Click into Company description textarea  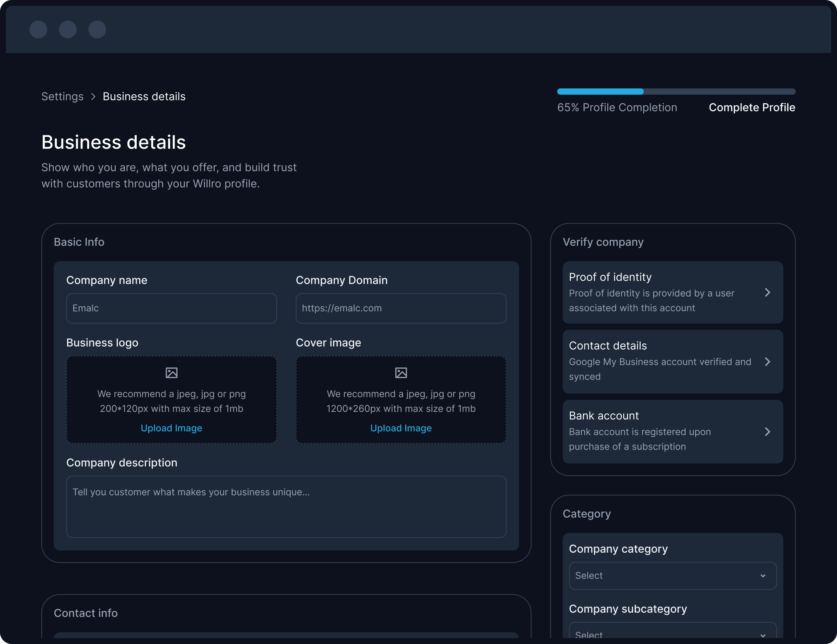(x=286, y=507)
